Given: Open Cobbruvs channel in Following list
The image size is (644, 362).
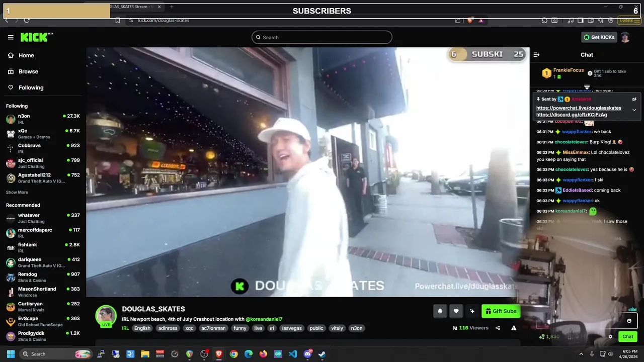Looking at the screenshot, I should coord(43,148).
